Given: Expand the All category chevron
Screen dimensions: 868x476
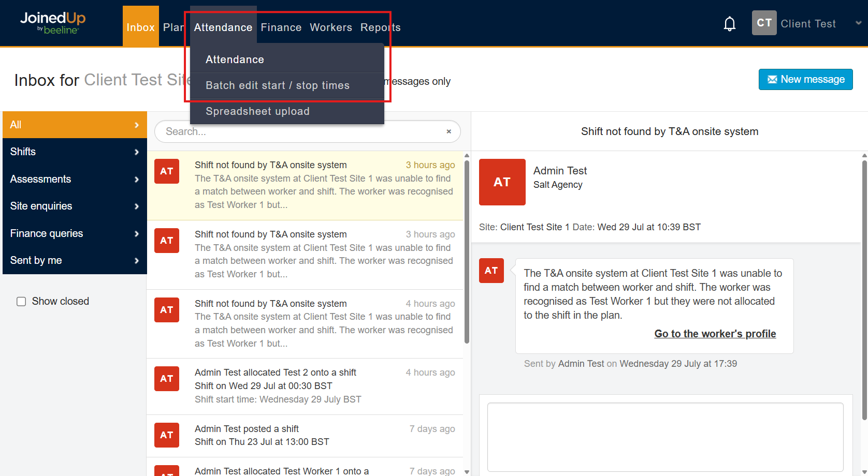Looking at the screenshot, I should click(137, 125).
